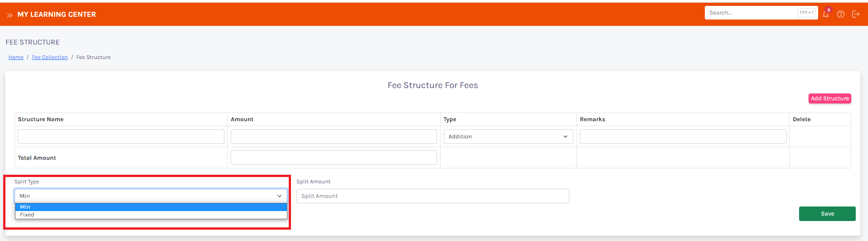Open the help question mark icon
The height and width of the screenshot is (241, 868).
(x=841, y=14)
